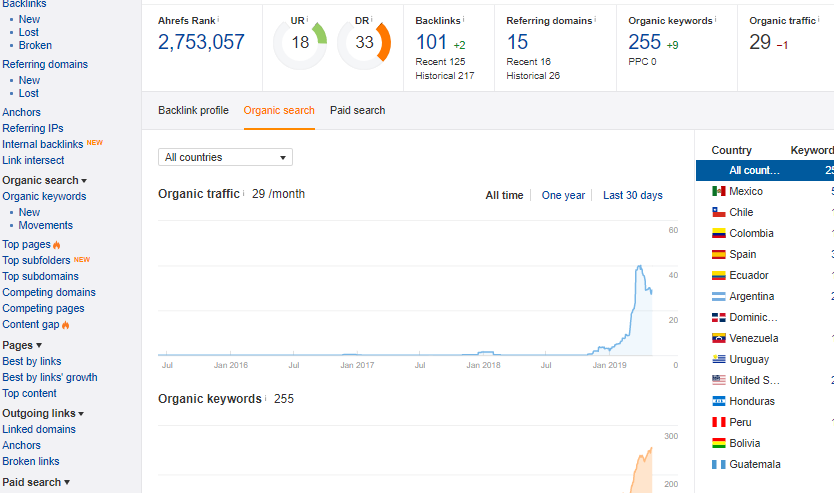
Task: Click the DR 33 gauge
Action: click(x=364, y=43)
